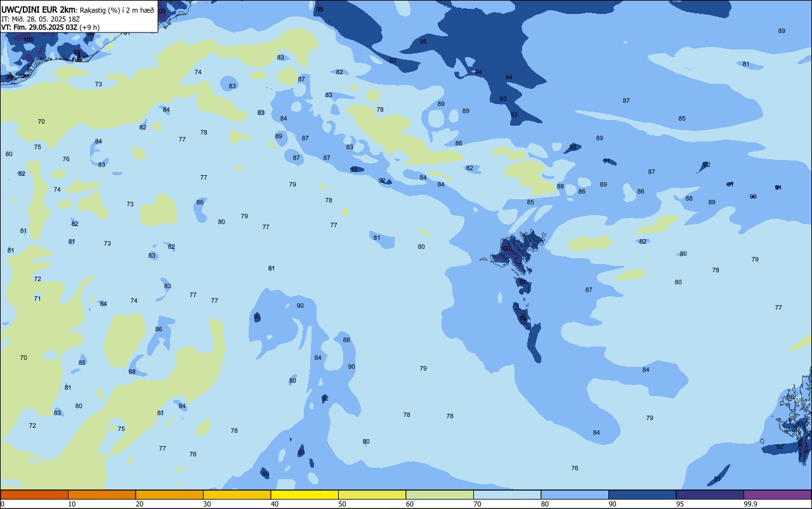Click the legend scale label '50'
The height and width of the screenshot is (509, 812).
(x=342, y=504)
